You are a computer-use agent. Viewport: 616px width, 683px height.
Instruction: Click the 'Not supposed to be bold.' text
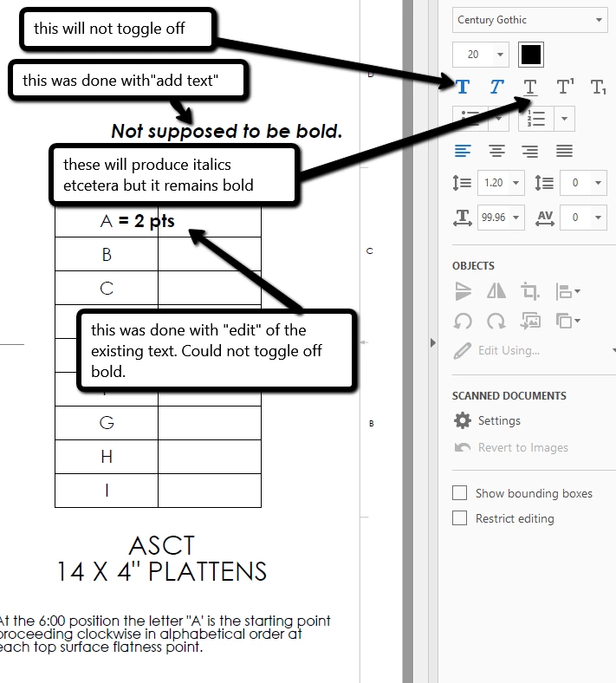click(x=226, y=131)
